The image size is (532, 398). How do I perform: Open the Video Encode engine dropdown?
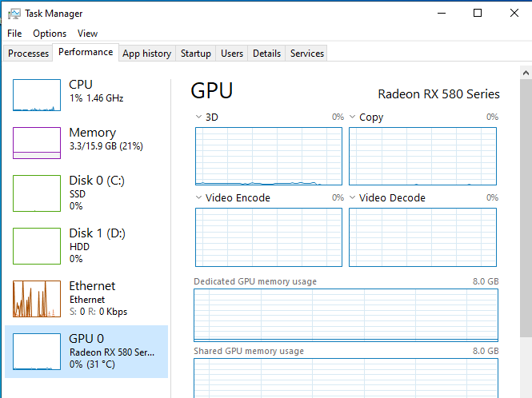pyautogui.click(x=199, y=197)
